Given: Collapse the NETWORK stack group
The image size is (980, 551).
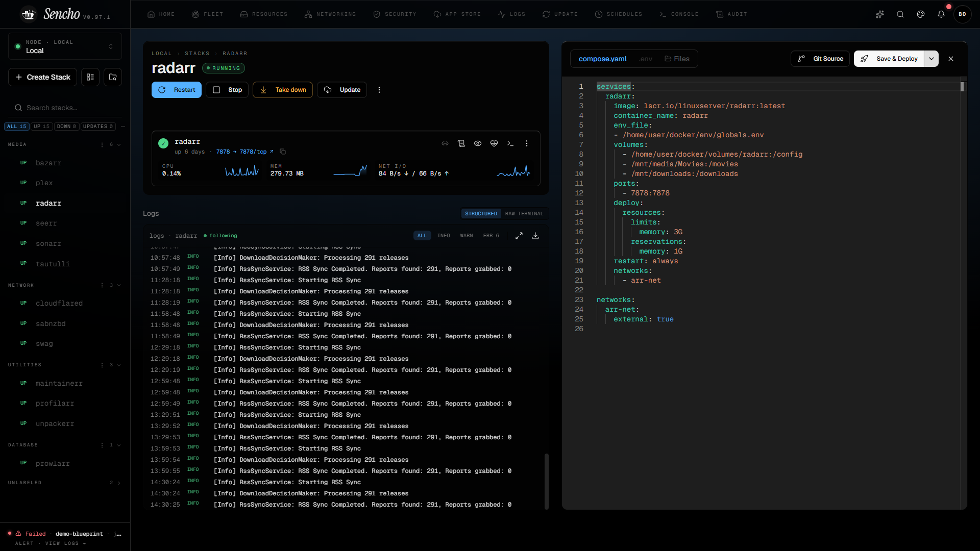Looking at the screenshot, I should (x=119, y=285).
